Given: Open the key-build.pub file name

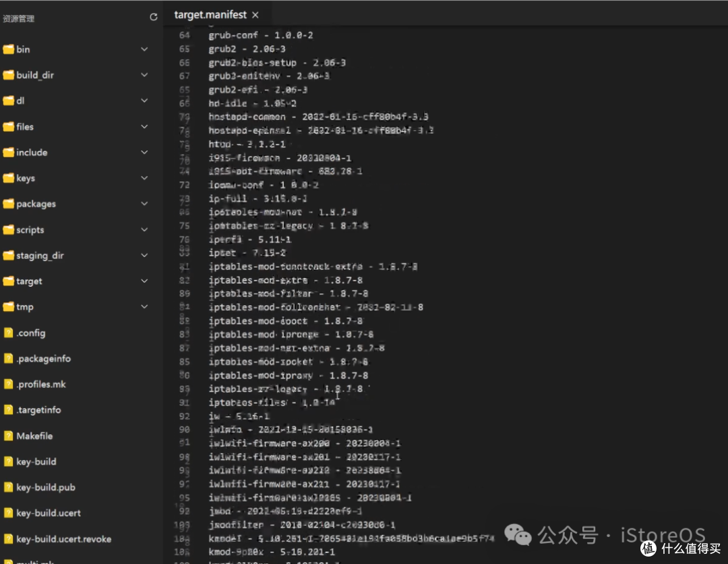Looking at the screenshot, I should (x=46, y=487).
